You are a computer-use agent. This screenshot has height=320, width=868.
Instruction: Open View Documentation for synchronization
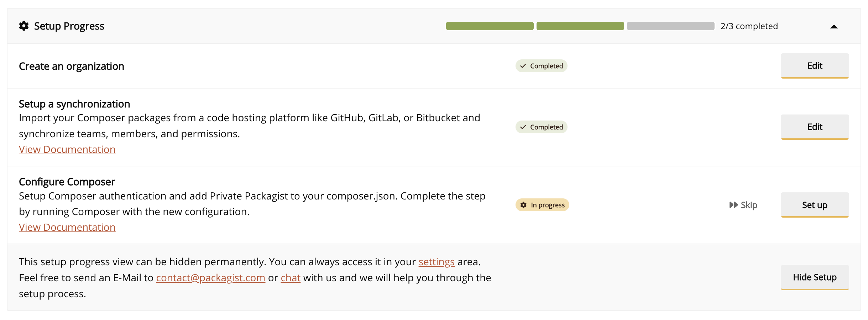[67, 150]
